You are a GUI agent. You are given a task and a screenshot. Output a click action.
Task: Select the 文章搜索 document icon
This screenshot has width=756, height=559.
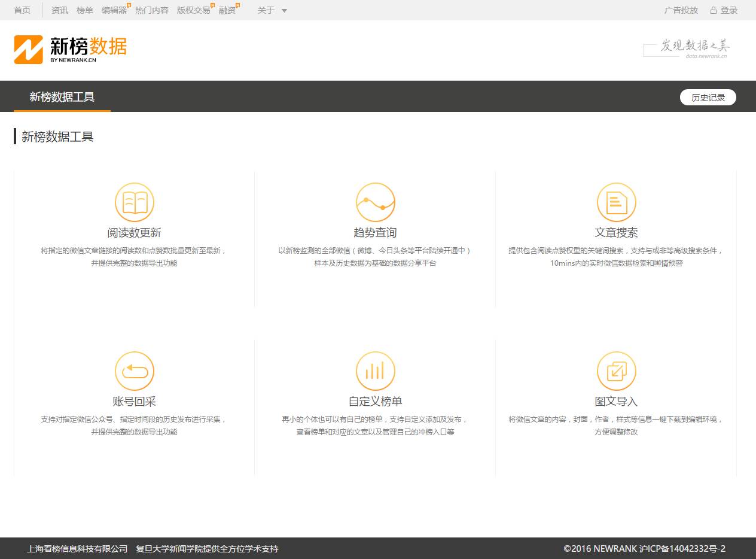(616, 202)
